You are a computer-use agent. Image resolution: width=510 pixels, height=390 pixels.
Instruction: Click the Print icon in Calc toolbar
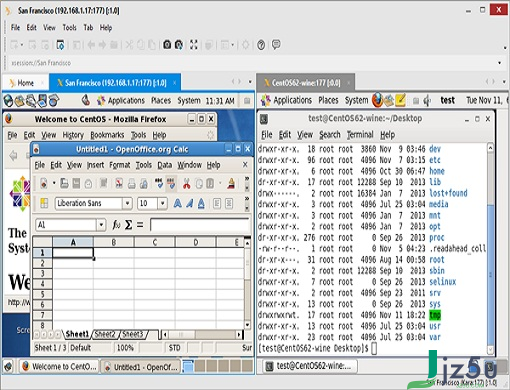(x=132, y=183)
